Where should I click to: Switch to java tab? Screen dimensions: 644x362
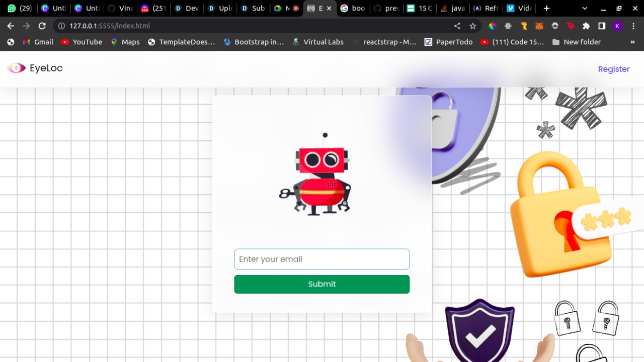(x=452, y=9)
